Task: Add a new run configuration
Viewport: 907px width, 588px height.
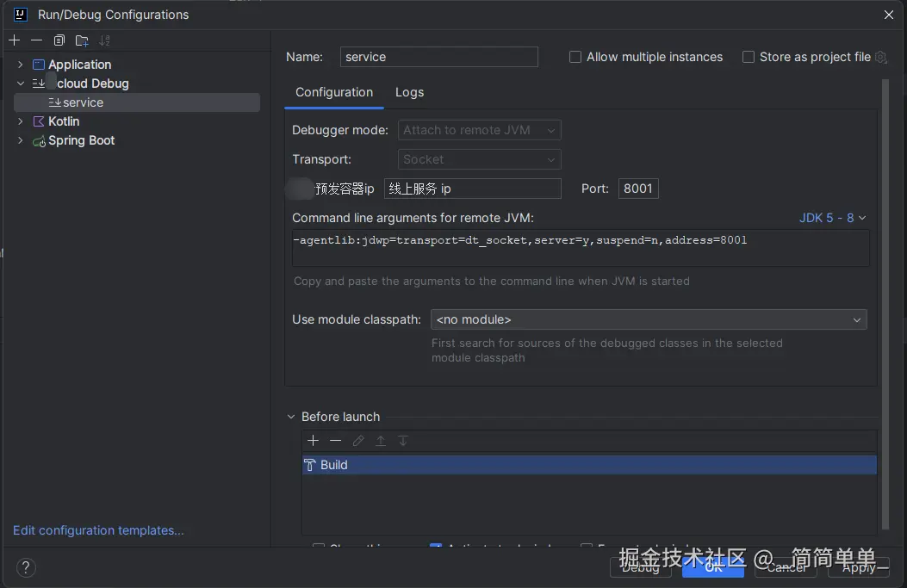Action: (x=15, y=40)
